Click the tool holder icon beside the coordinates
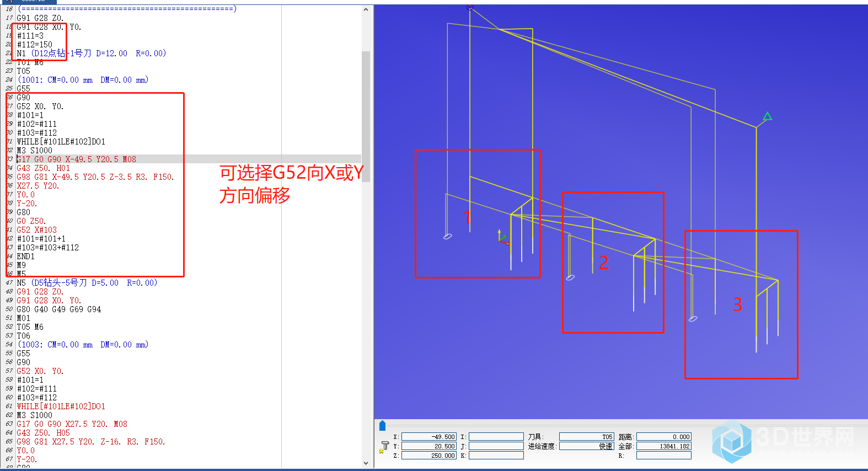868x471 pixels. coord(384,446)
